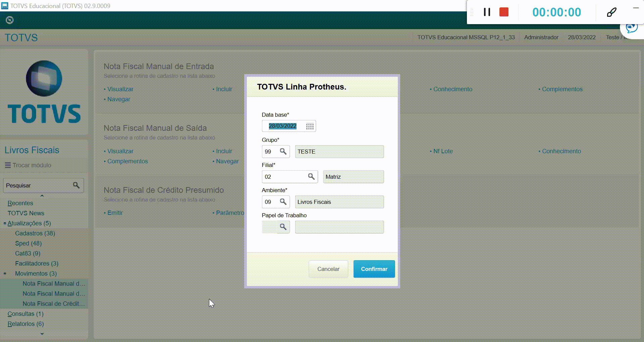
Task: Click Incluir under Nota Fiscal Manual de Saída
Action: 224,151
